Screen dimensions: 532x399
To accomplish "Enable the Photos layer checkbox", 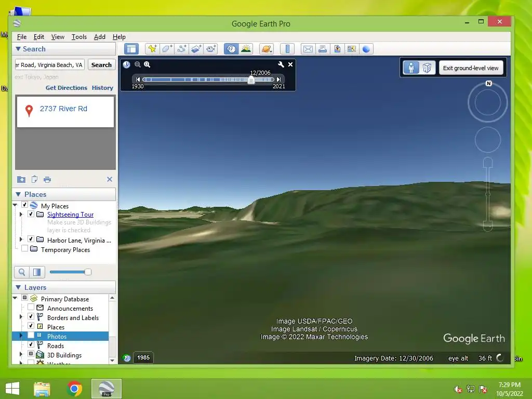I will click(x=31, y=335).
